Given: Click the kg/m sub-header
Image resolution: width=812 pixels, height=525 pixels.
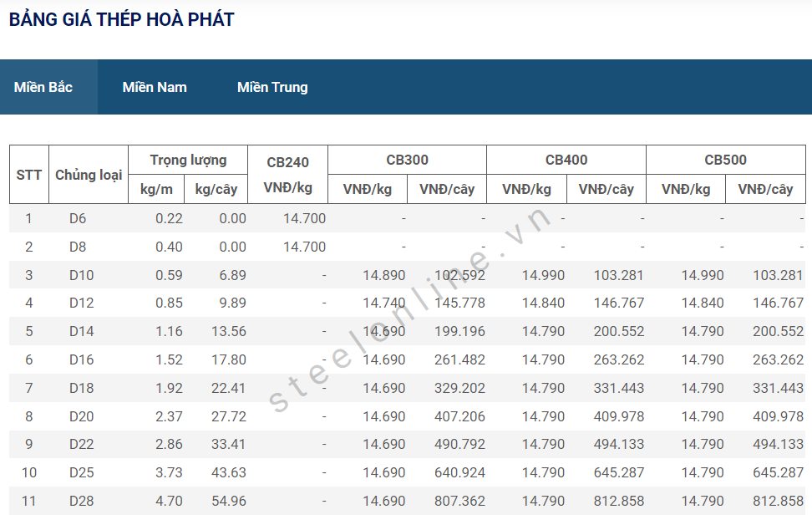Looking at the screenshot, I should click(x=156, y=189).
